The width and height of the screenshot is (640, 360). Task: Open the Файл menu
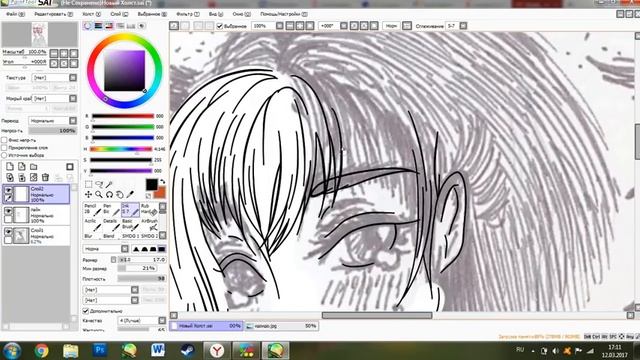15,14
